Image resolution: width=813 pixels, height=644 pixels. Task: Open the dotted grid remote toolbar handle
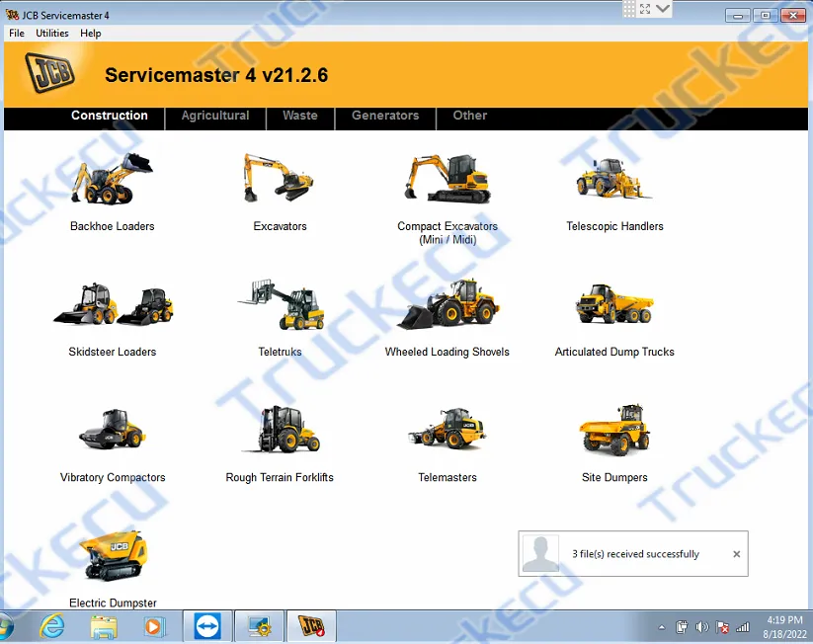click(x=628, y=9)
